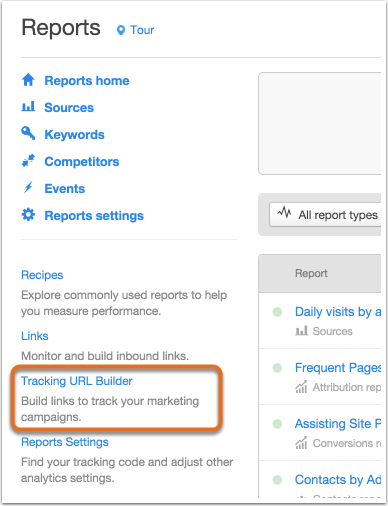Screen dimensions: 388x506
Task: Open the lower Reports Settings link
Action: pos(65,442)
